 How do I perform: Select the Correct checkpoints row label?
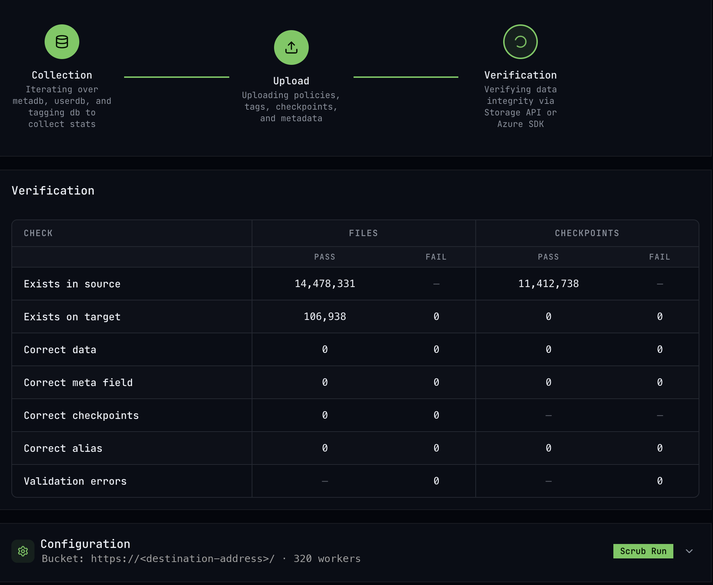click(81, 415)
